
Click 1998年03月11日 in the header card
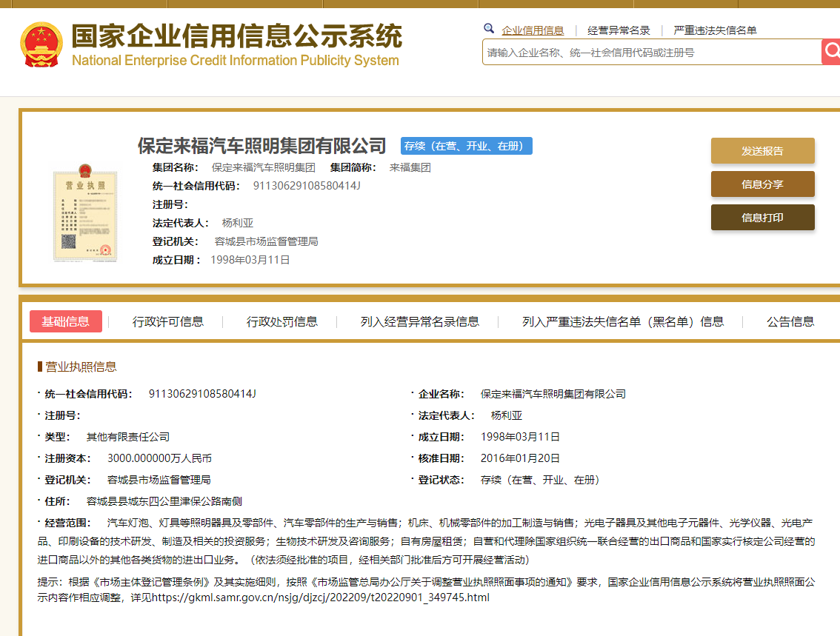(x=250, y=260)
